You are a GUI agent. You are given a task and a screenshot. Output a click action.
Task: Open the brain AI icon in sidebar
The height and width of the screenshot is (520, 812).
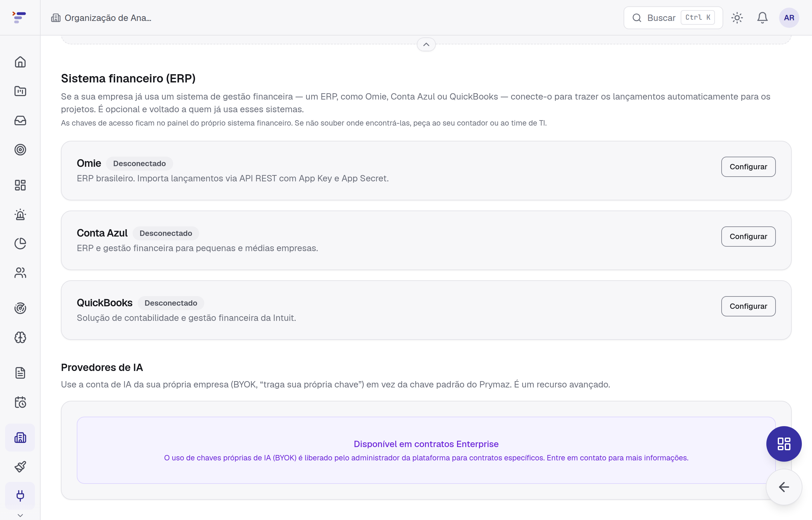click(x=20, y=338)
